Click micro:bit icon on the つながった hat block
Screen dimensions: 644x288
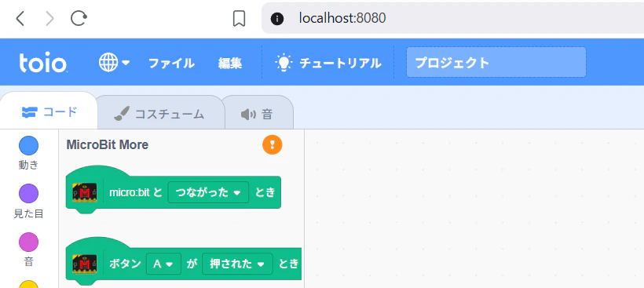(x=85, y=192)
